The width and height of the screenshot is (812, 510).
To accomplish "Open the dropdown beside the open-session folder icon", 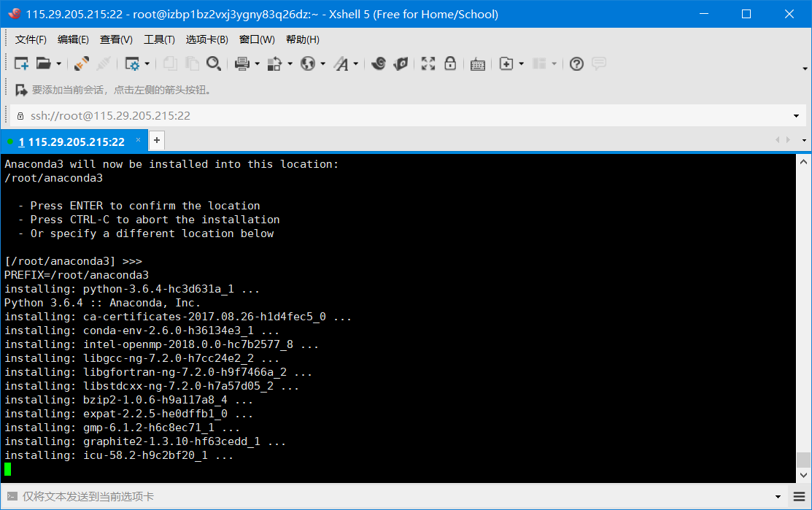I will tap(57, 63).
